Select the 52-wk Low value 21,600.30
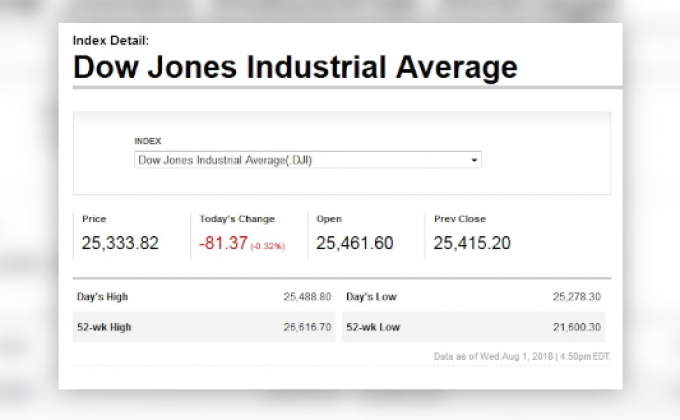 [577, 327]
